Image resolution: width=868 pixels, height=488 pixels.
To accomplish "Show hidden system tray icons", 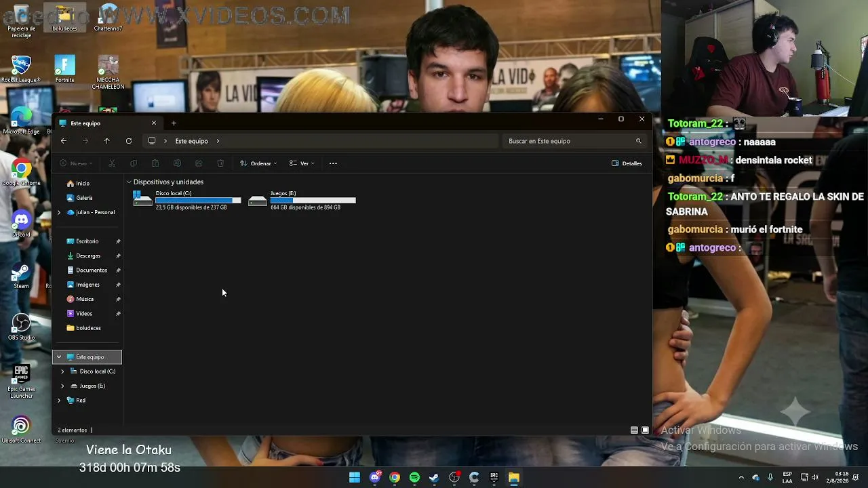I will pos(741,477).
